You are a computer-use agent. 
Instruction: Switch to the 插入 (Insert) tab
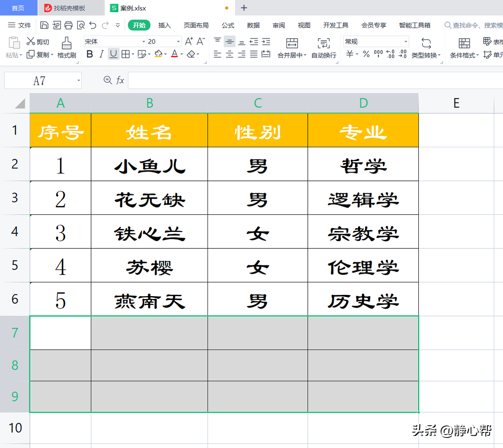tap(164, 25)
